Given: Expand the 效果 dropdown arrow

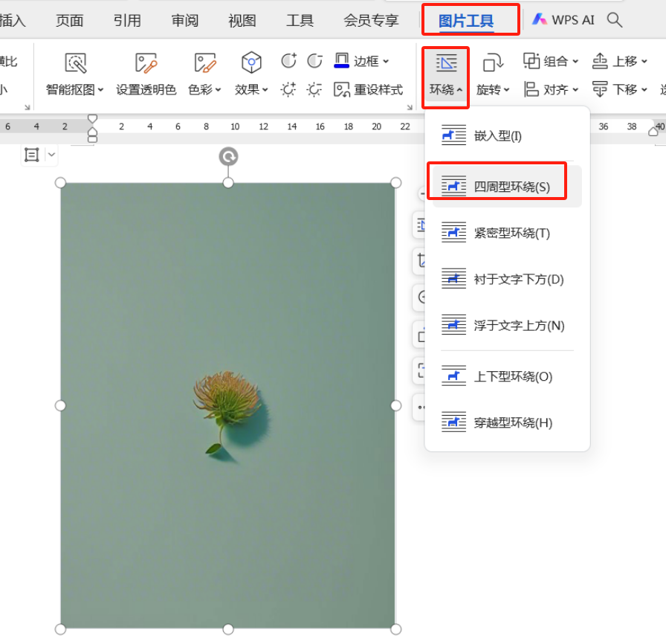Looking at the screenshot, I should 265,90.
